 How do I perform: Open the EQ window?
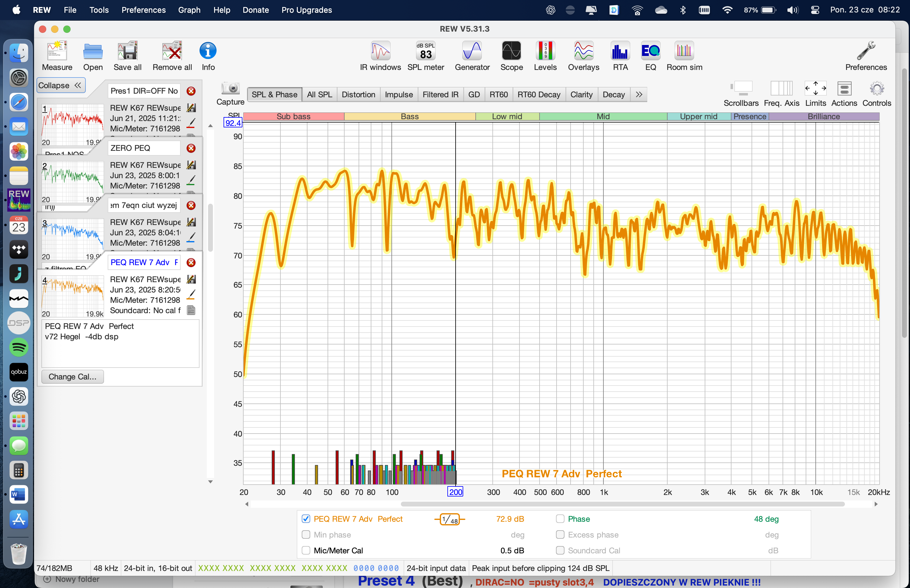coord(650,56)
